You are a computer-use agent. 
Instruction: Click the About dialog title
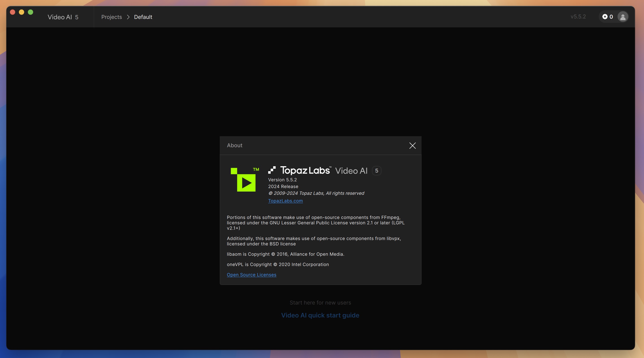(235, 145)
